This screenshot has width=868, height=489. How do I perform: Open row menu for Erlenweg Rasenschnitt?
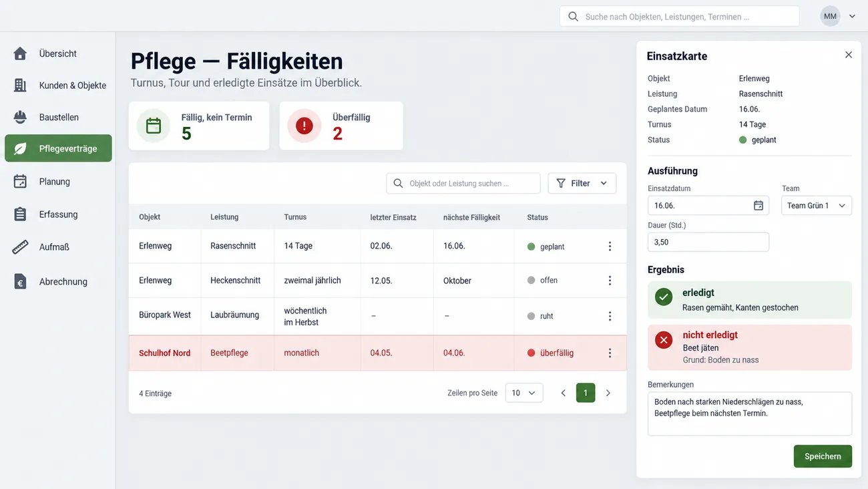pos(610,247)
